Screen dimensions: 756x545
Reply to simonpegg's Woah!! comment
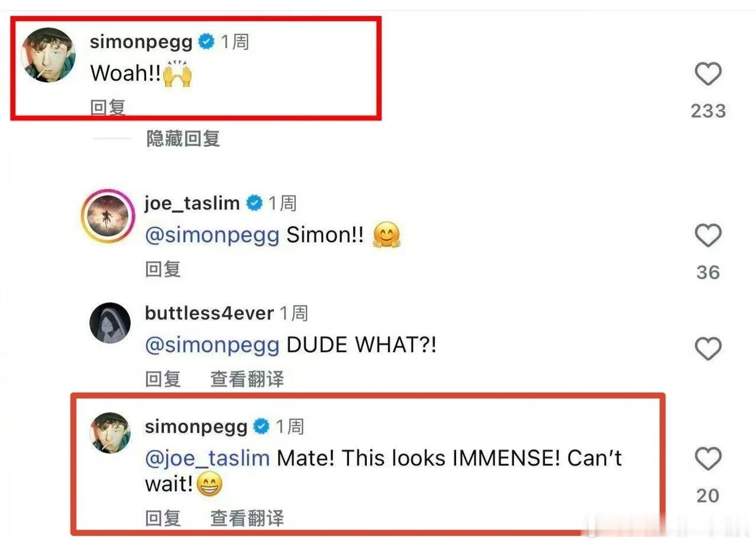click(x=108, y=108)
